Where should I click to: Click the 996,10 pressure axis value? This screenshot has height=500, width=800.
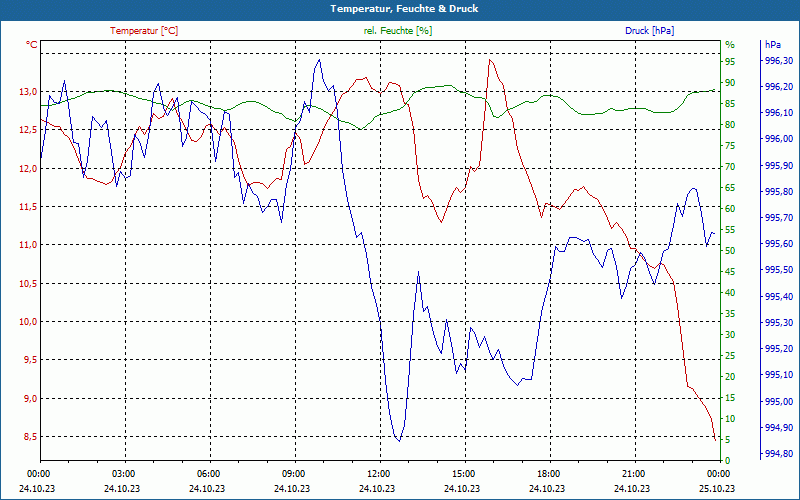pos(779,113)
